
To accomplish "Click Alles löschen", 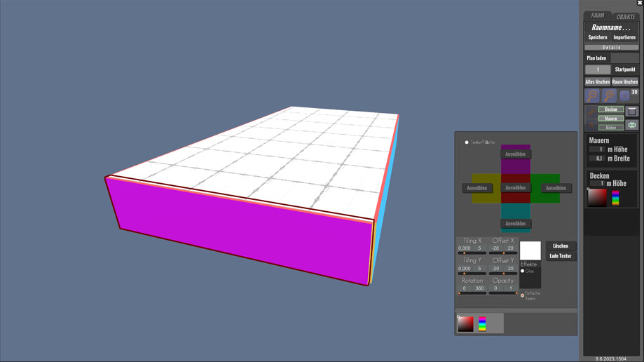I will tap(598, 82).
